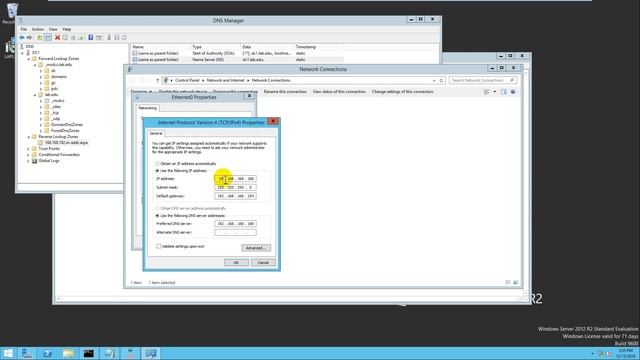This screenshot has height=360, width=640.
Task: Click the DNS Manager back arrow
Action: click(x=22, y=38)
